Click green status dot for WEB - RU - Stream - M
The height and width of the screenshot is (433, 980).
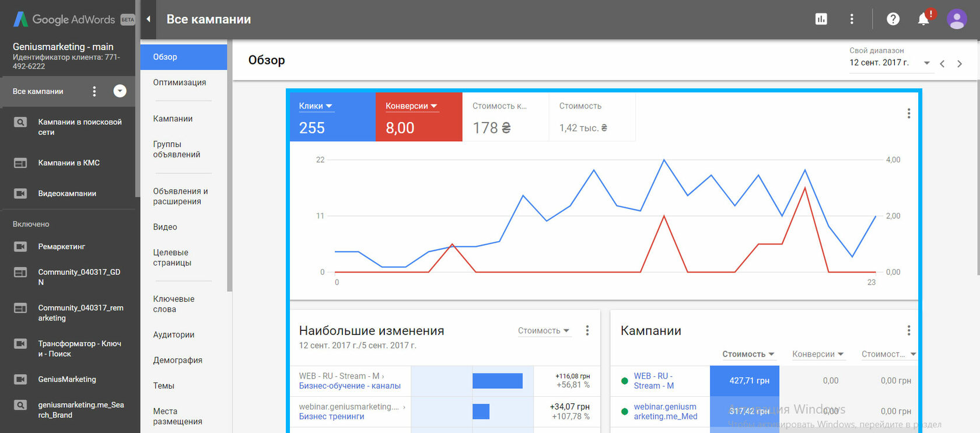coord(625,381)
